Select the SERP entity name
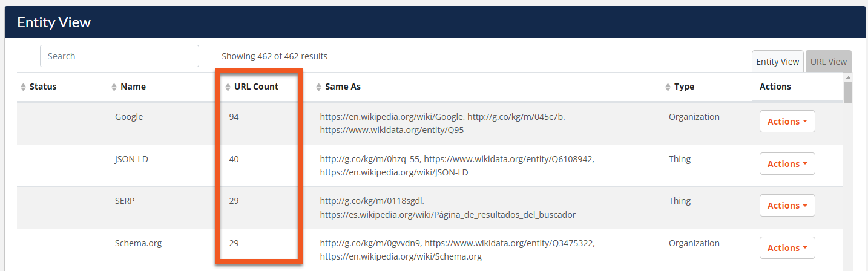 (125, 201)
